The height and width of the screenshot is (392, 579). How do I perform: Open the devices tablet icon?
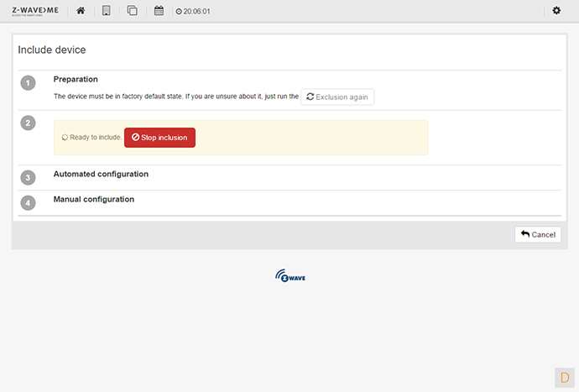coord(106,11)
